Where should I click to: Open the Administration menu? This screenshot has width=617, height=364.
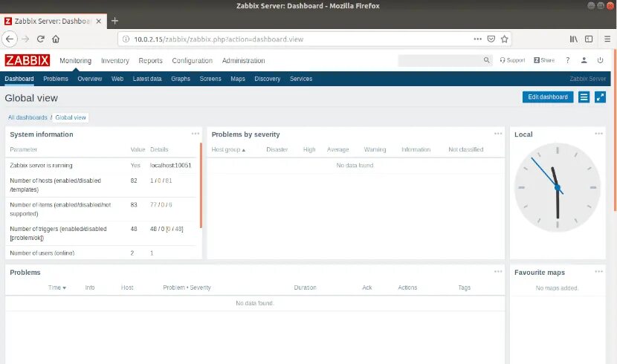243,60
